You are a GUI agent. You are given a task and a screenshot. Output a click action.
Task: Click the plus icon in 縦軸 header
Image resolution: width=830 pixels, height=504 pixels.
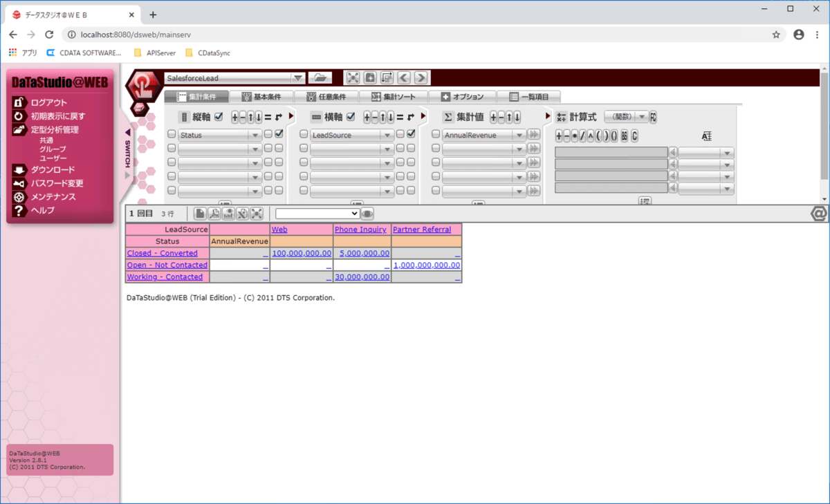pos(234,117)
